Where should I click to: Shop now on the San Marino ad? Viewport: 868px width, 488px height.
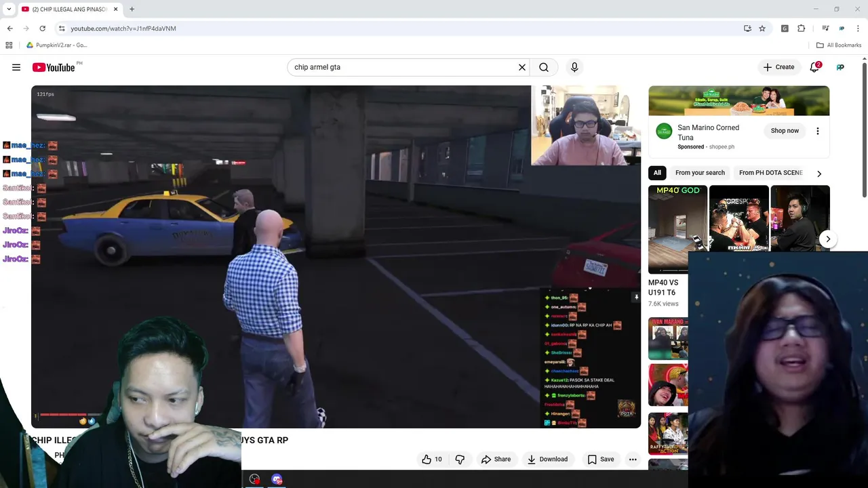pos(785,131)
